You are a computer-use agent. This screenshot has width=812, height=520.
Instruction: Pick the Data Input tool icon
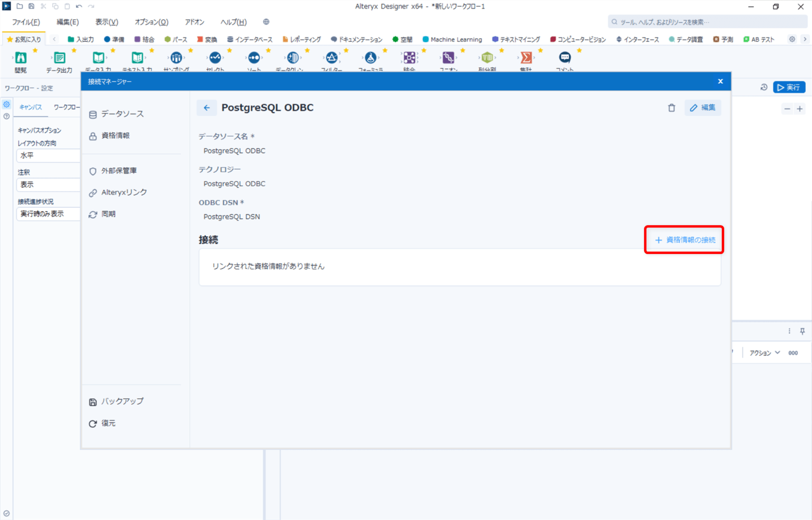tap(98, 58)
